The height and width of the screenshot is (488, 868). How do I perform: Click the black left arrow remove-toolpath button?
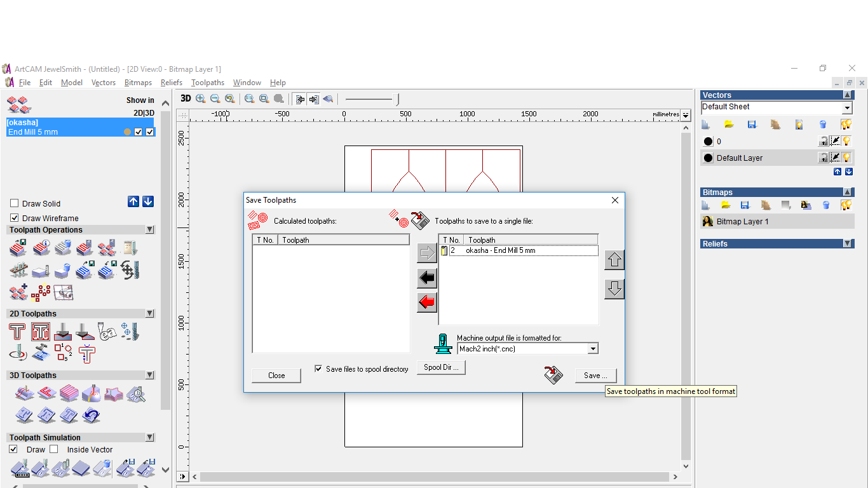(x=427, y=278)
